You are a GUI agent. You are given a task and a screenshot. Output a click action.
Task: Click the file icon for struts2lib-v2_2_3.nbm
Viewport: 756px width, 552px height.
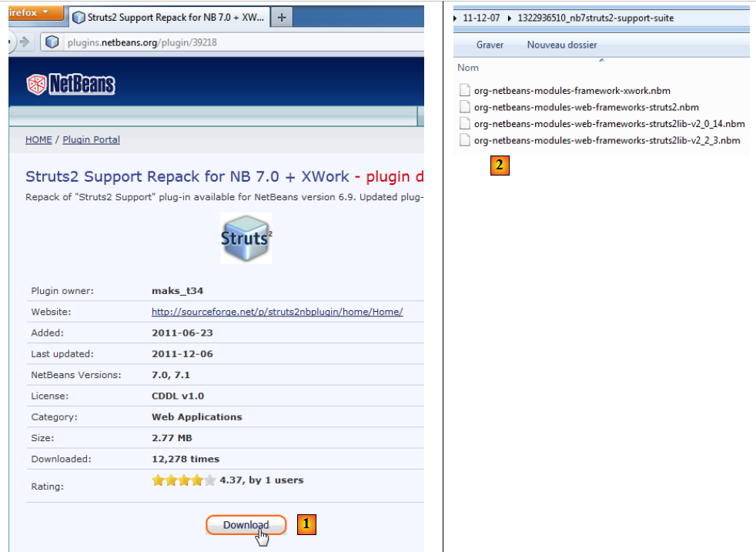464,140
